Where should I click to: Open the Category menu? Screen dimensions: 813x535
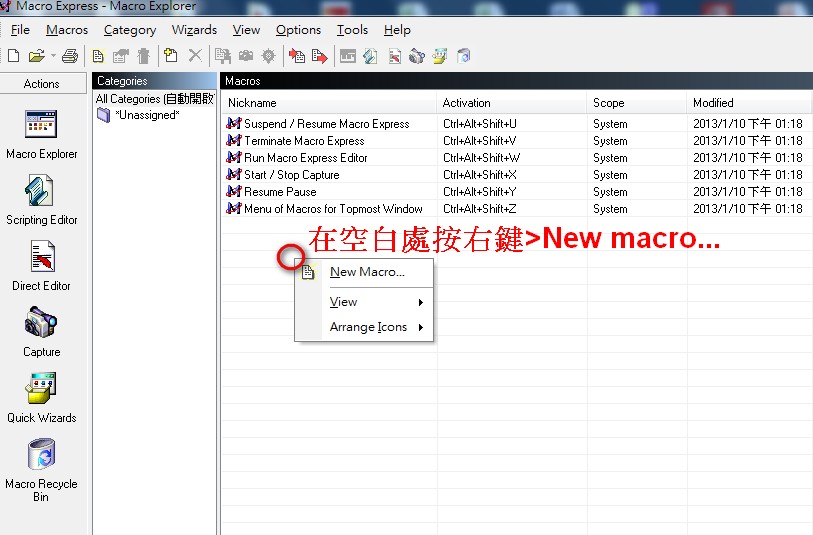pyautogui.click(x=130, y=30)
